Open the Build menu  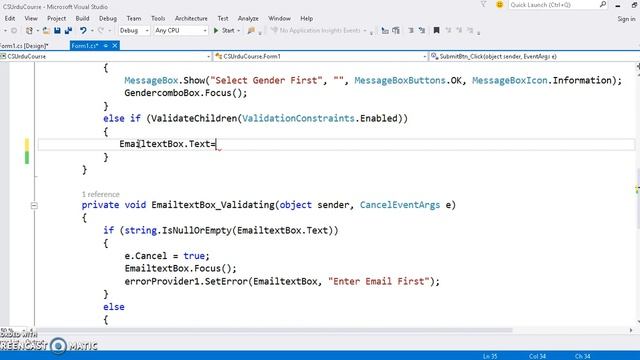click(x=82, y=18)
